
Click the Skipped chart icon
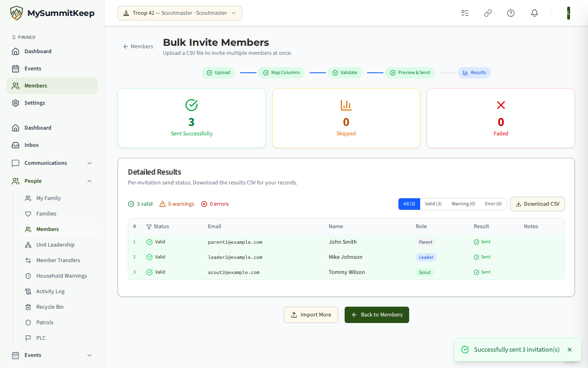pyautogui.click(x=346, y=105)
